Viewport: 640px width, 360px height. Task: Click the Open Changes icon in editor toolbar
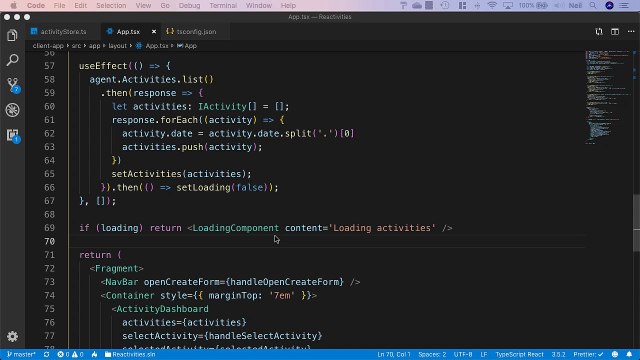coord(599,31)
